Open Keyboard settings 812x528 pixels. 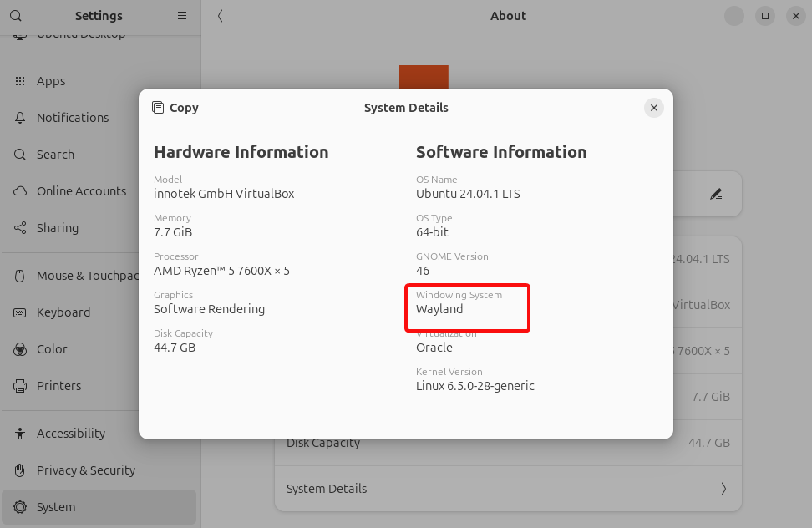[x=99, y=312]
